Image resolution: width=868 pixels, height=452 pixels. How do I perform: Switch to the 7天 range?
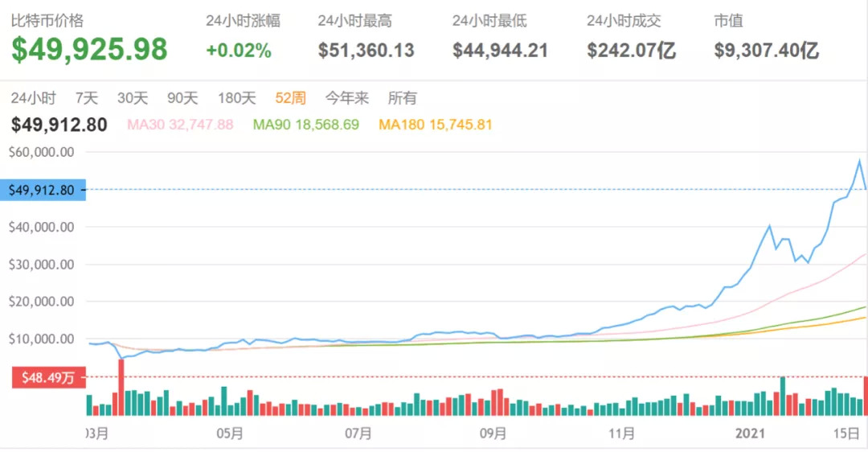pos(86,98)
